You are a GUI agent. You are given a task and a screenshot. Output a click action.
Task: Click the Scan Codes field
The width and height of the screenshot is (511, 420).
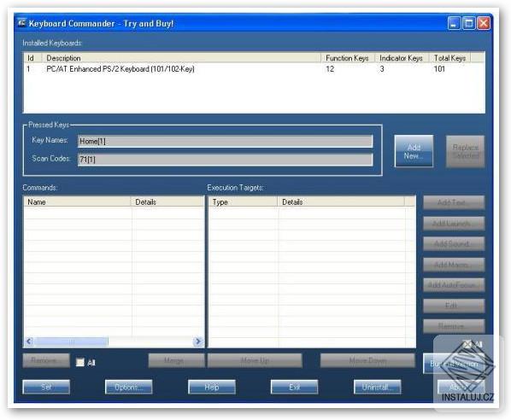(x=225, y=160)
